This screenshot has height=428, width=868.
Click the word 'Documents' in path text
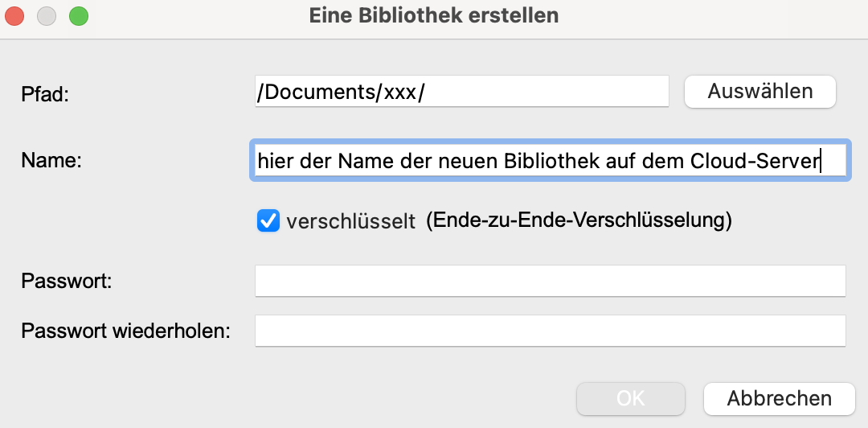318,92
